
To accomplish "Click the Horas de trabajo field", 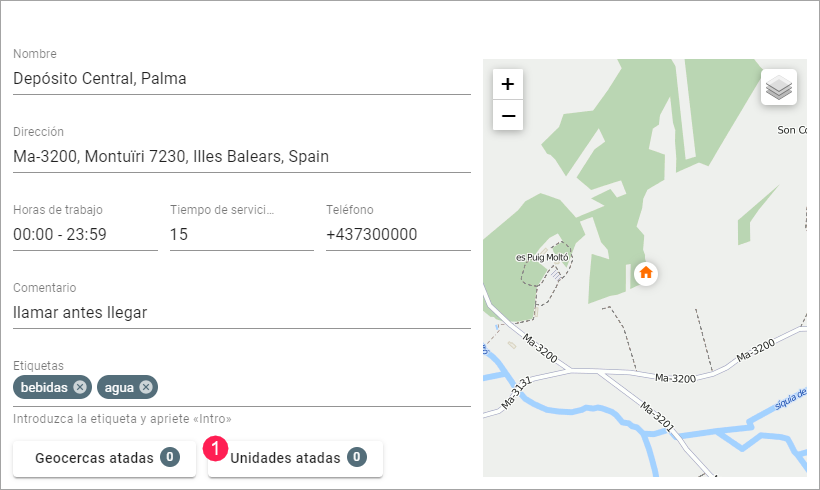I will point(85,235).
